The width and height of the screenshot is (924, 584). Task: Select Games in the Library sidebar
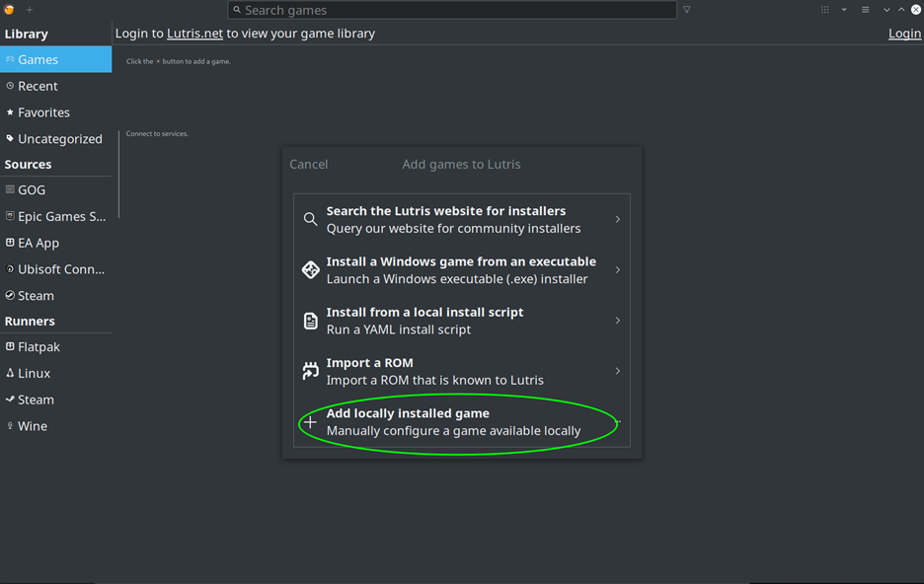click(x=56, y=59)
